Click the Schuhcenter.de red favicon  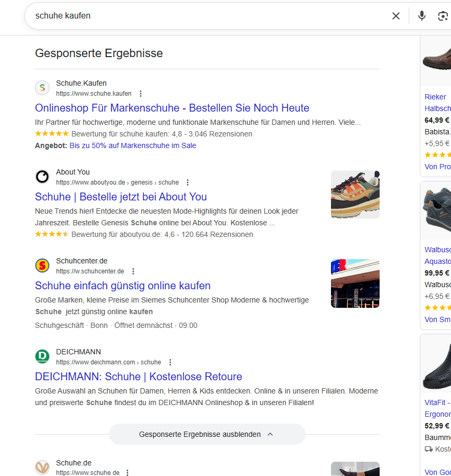pos(42,265)
